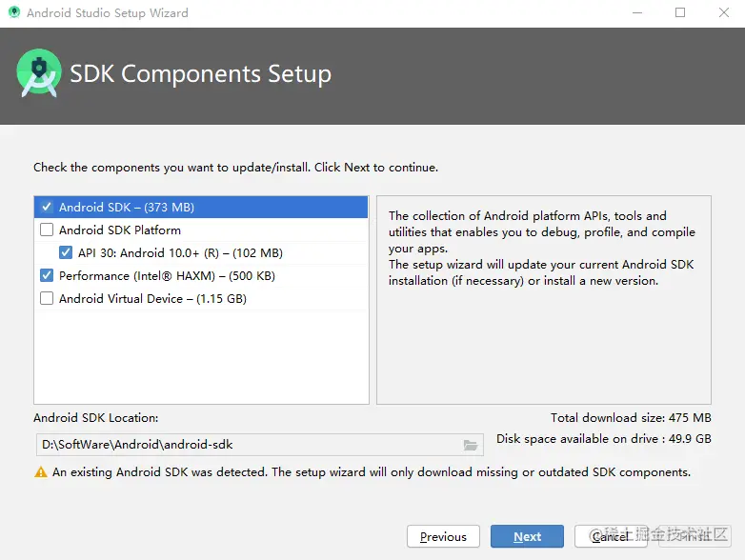745x560 pixels.
Task: Check the Android Virtual Device option
Action: click(x=47, y=298)
